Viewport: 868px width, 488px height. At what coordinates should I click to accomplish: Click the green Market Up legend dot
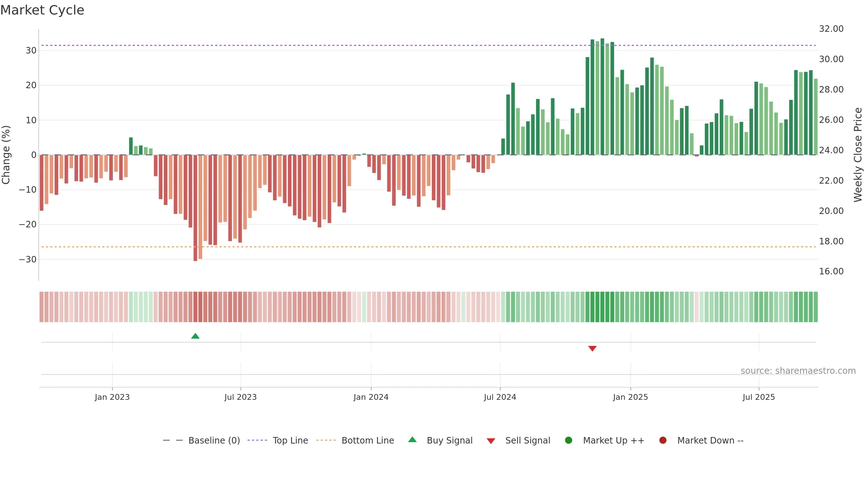[569, 440]
